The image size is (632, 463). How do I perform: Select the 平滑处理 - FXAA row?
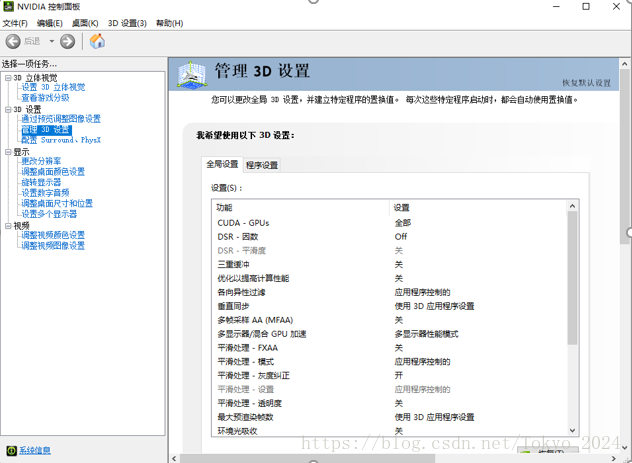point(390,348)
